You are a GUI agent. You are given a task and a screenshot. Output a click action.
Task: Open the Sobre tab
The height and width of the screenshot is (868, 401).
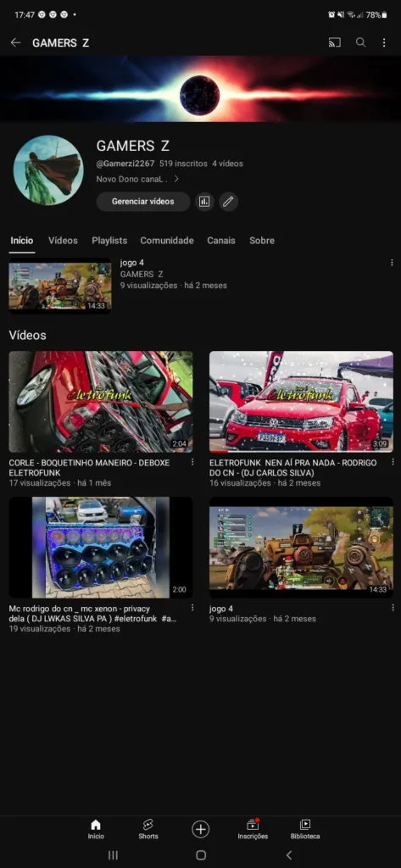261,241
